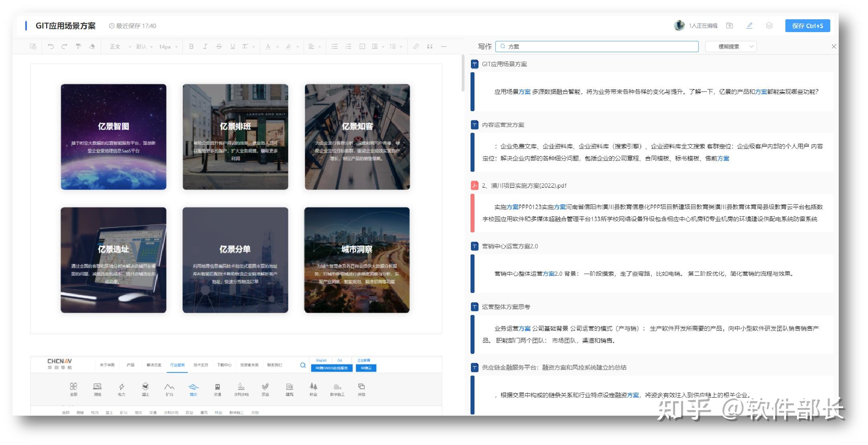Click the undo arrow icon

(51, 47)
